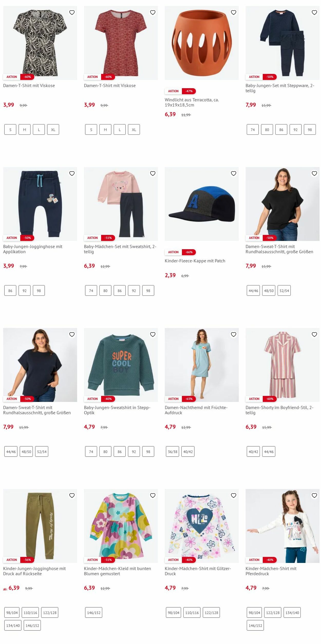The width and height of the screenshot is (321, 644).
Task: Save olive Kinder-Jungen-Jogginghose to wishlist
Action: (72, 495)
